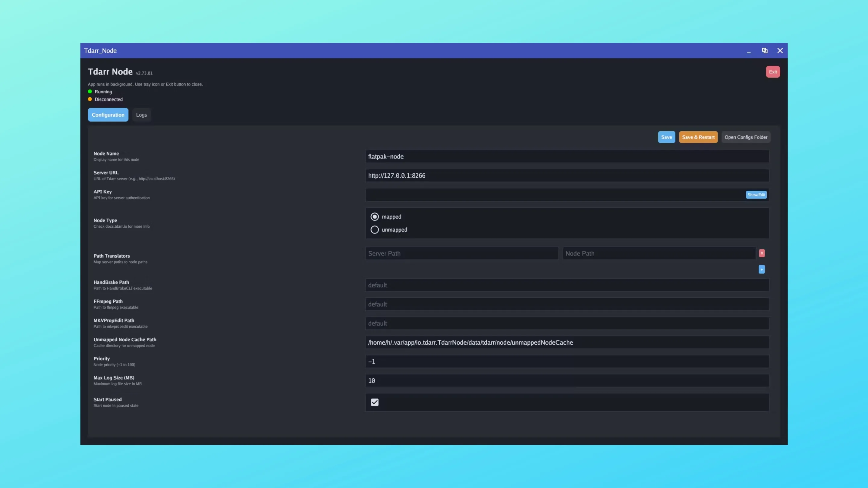Click the blue Save button

tap(666, 137)
